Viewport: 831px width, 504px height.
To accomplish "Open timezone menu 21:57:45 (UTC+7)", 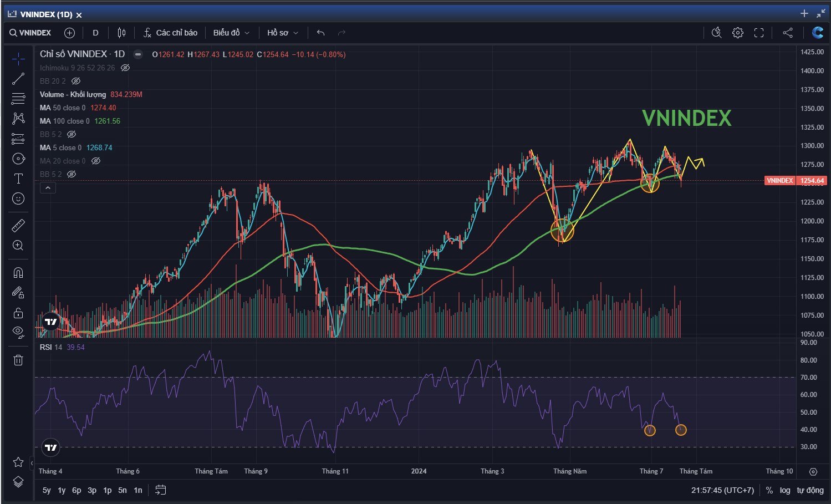I will click(x=722, y=490).
